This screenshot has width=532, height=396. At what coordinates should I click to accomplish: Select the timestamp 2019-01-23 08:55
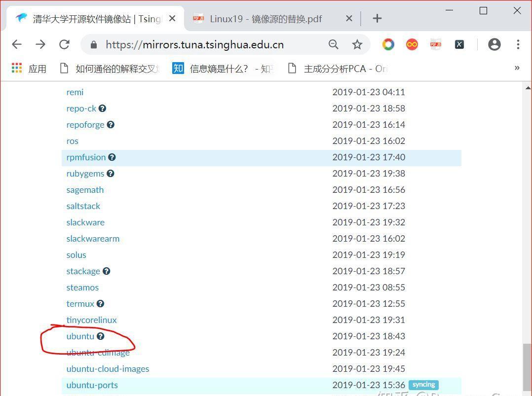click(369, 288)
